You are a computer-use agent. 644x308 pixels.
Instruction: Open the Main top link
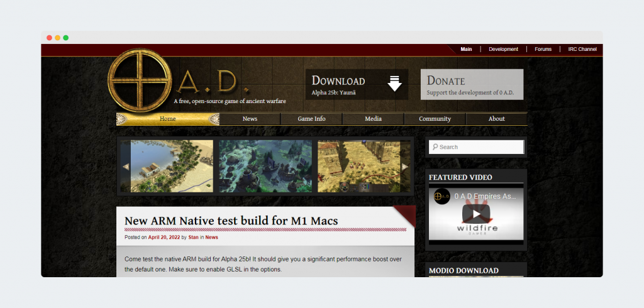pos(466,49)
